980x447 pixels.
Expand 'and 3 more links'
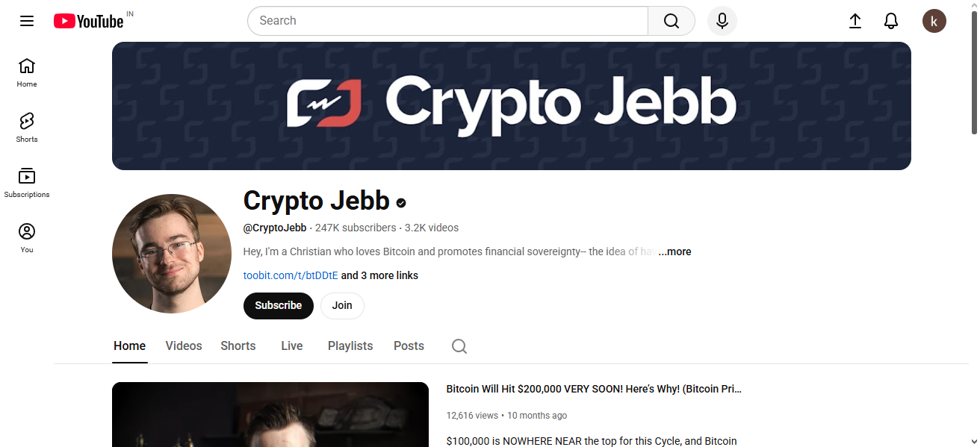click(379, 276)
